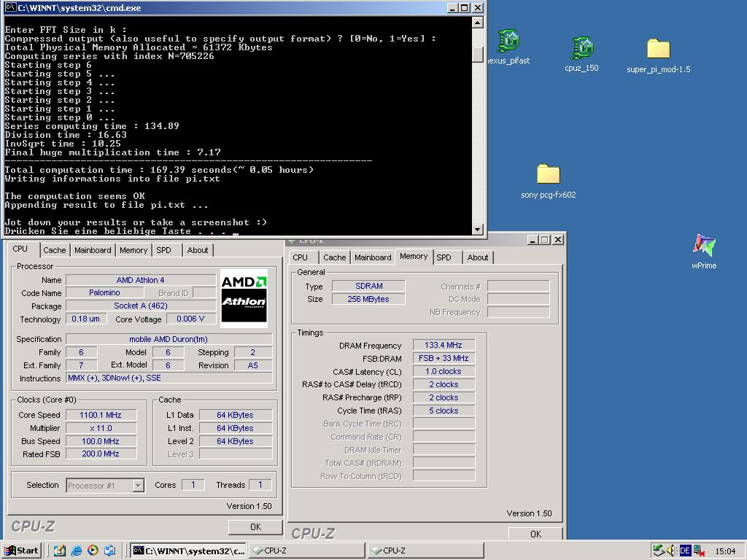Switch to cmd.exe taskbar button
The height and width of the screenshot is (560, 747).
click(x=189, y=551)
